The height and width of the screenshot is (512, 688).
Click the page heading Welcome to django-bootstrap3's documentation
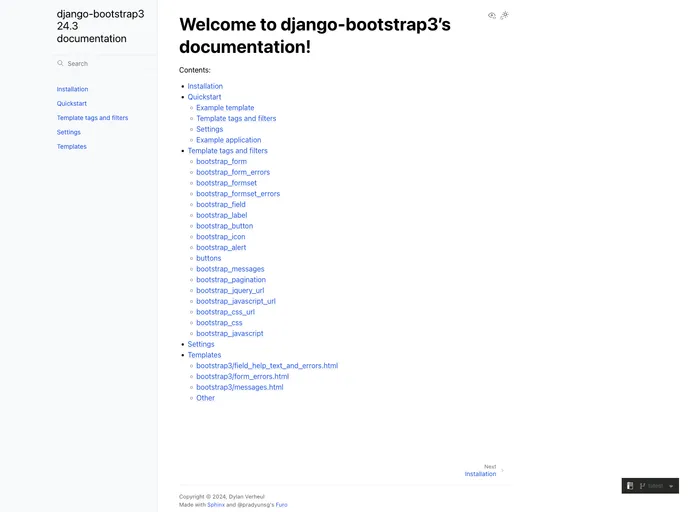point(315,36)
